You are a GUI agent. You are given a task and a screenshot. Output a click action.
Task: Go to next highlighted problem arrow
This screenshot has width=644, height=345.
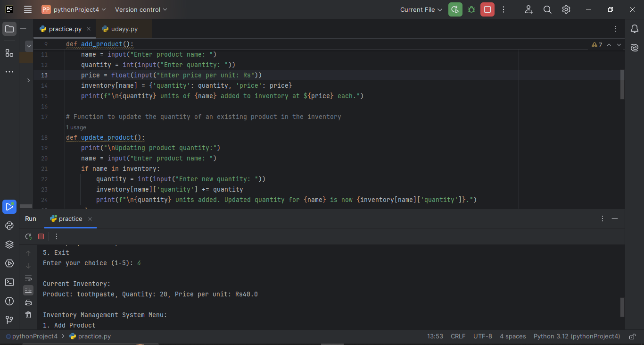[619, 45]
